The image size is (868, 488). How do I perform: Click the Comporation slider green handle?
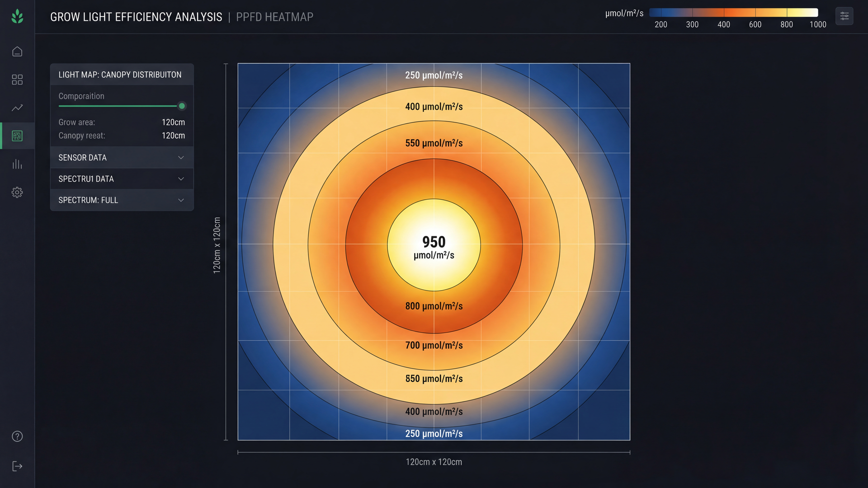182,106
